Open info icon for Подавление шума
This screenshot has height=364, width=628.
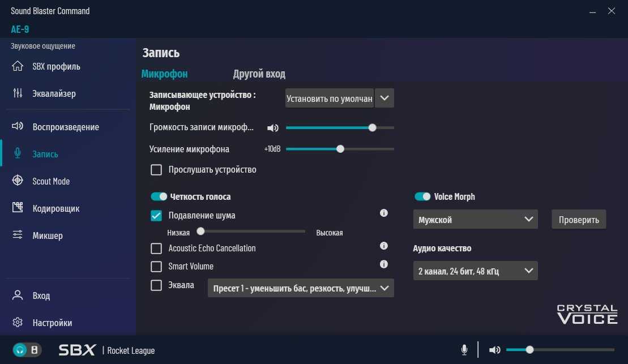point(383,213)
